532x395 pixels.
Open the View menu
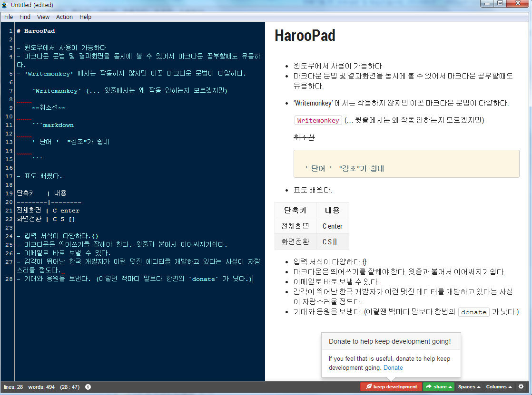[43, 17]
